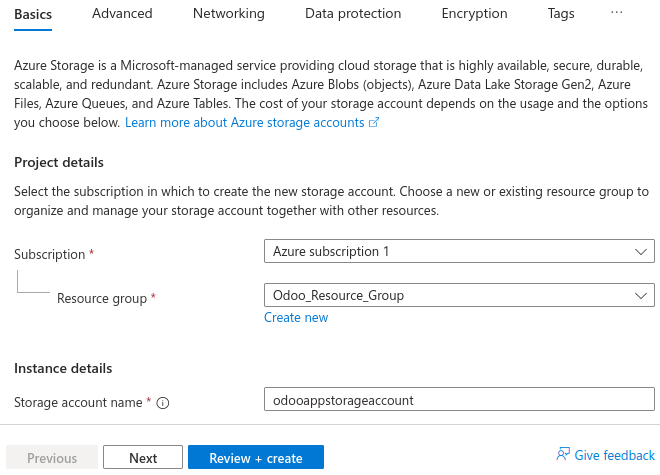Focus the Storage account name input field

[459, 399]
